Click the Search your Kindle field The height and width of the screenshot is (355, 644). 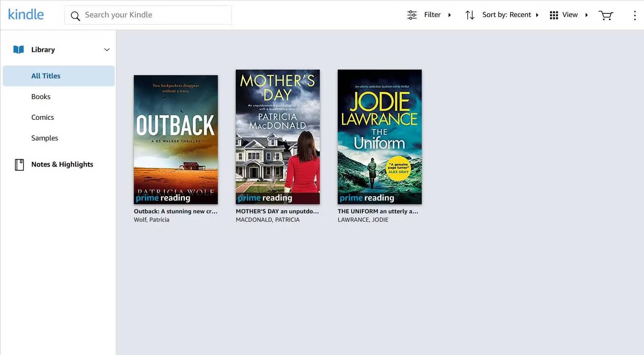coord(155,15)
